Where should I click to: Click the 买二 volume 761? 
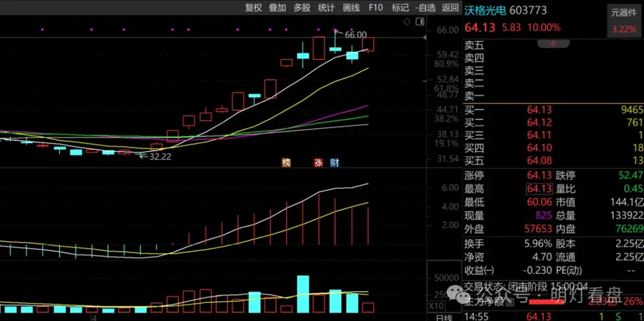click(635, 122)
